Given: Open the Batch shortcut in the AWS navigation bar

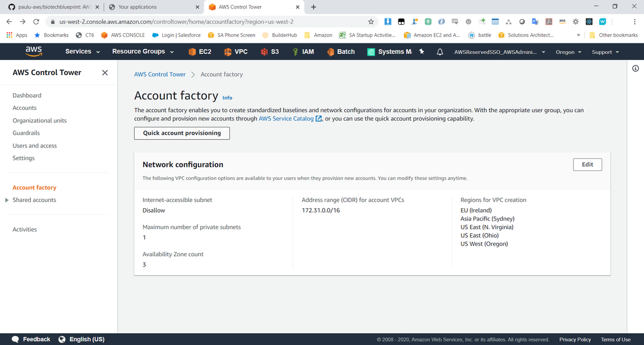Looking at the screenshot, I should coord(341,52).
